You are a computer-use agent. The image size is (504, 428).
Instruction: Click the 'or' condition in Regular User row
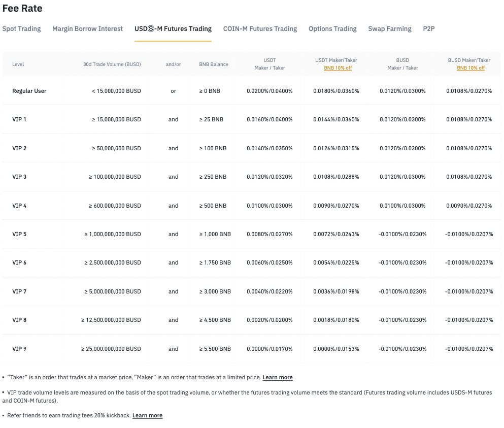(x=173, y=91)
